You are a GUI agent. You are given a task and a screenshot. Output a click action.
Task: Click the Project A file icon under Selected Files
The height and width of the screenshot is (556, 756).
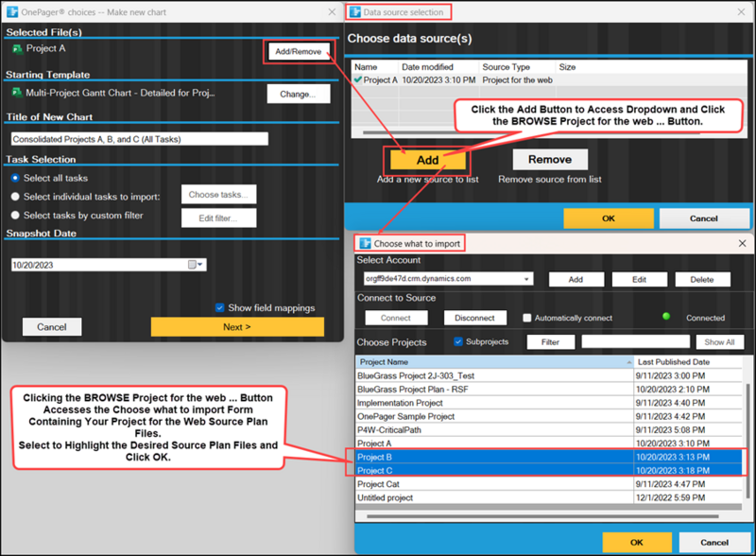tap(17, 48)
